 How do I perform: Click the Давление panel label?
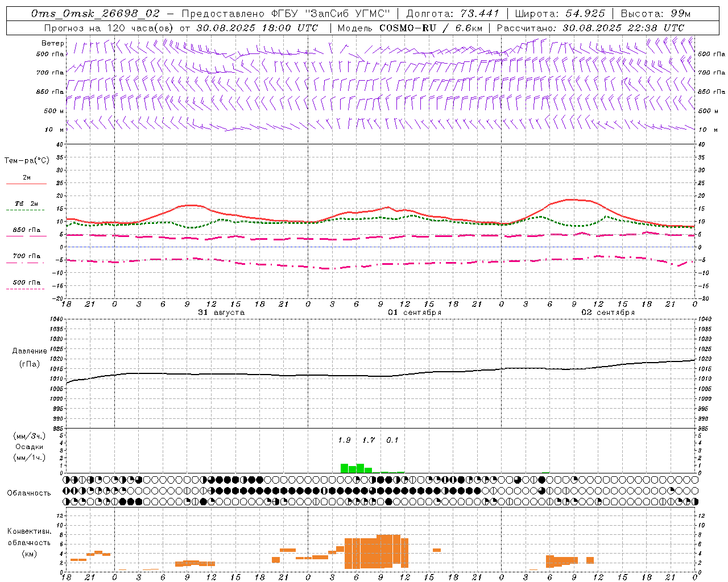pyautogui.click(x=30, y=351)
